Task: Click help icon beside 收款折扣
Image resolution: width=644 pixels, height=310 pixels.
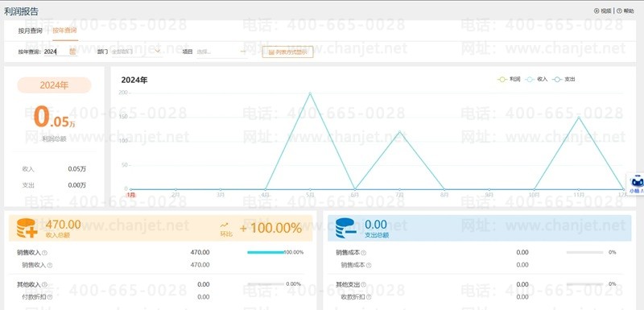Action: click(369, 297)
